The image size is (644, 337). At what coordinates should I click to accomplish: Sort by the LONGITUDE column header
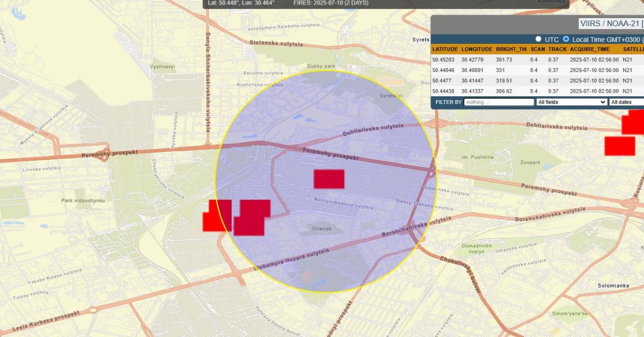click(x=476, y=49)
